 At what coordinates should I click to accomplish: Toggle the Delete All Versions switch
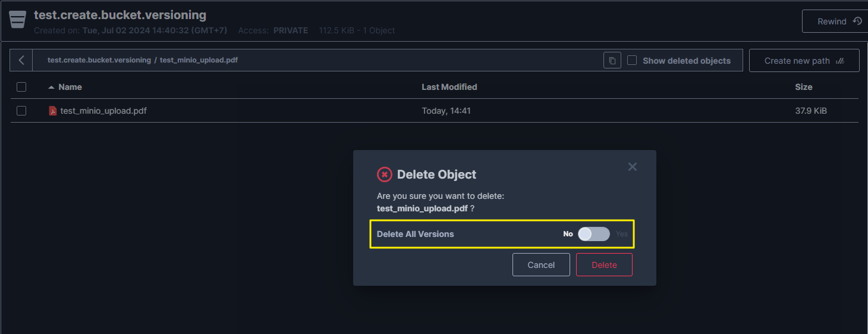[593, 234]
